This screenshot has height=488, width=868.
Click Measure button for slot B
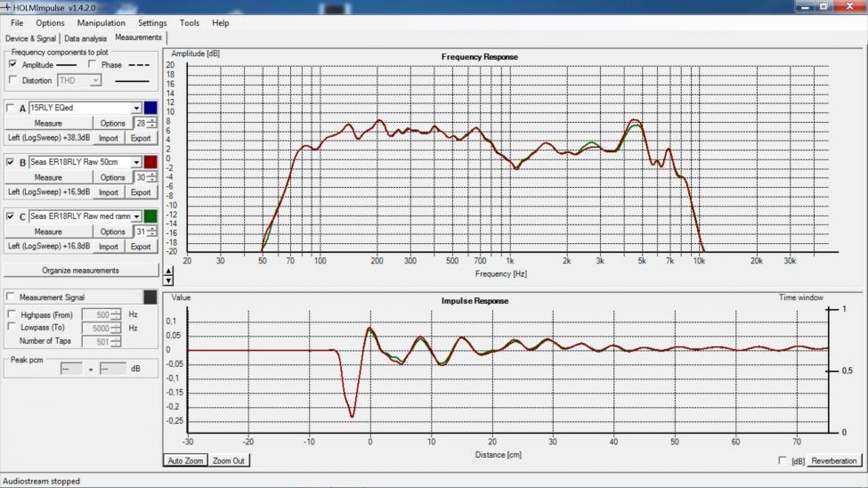[x=48, y=177]
